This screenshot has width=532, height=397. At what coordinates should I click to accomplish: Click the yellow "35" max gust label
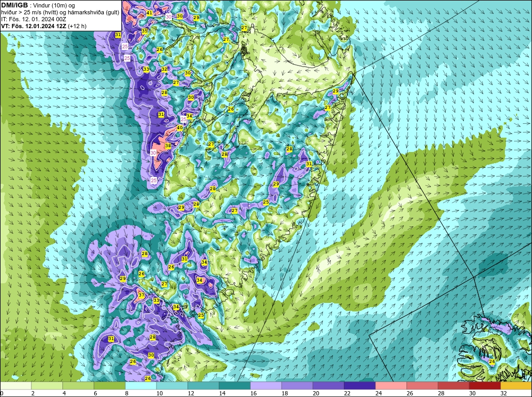click(145, 31)
